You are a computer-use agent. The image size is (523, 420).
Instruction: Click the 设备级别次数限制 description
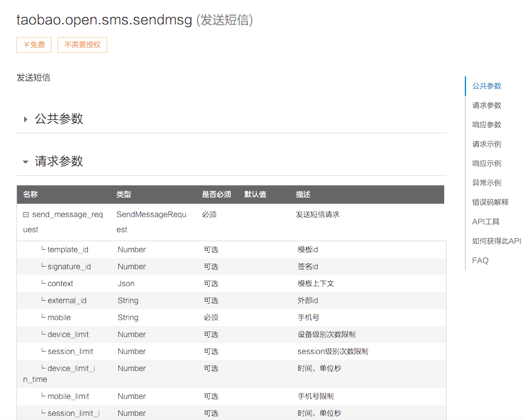[327, 335]
